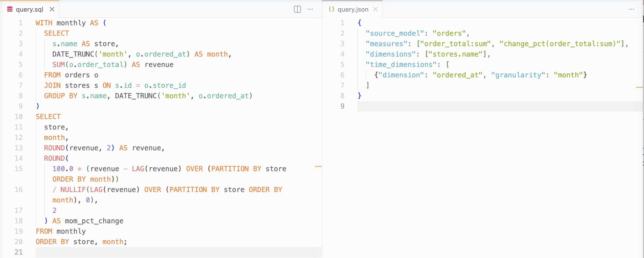Screen dimensions: 644x258
Task: Click "dimensions" key in query.json
Action: pyautogui.click(x=390, y=54)
